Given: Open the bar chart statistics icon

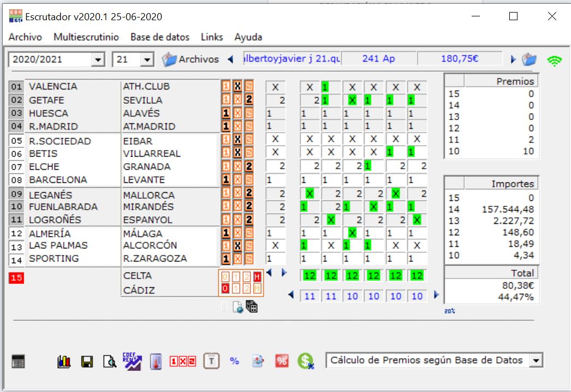Looking at the screenshot, I should click(64, 361).
